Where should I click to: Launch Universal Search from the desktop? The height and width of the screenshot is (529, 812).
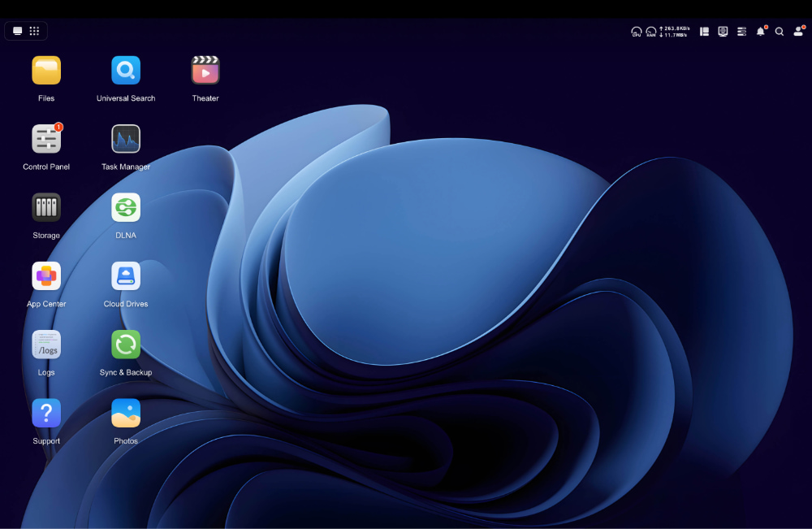[x=126, y=71]
